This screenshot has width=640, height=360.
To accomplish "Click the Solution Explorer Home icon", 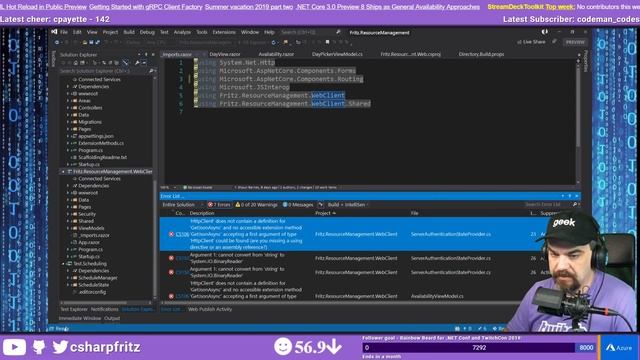I will (x=76, y=63).
